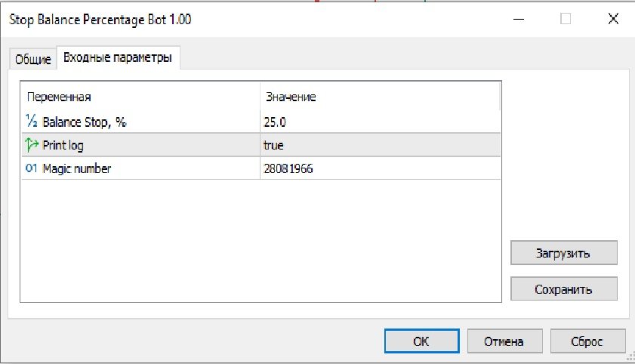Switch to the Общие tab
The height and width of the screenshot is (364, 635).
pos(33,59)
